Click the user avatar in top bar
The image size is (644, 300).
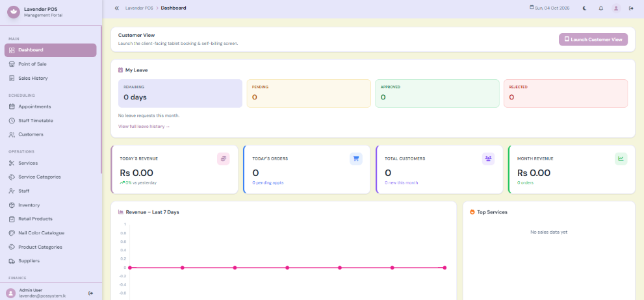(x=615, y=8)
